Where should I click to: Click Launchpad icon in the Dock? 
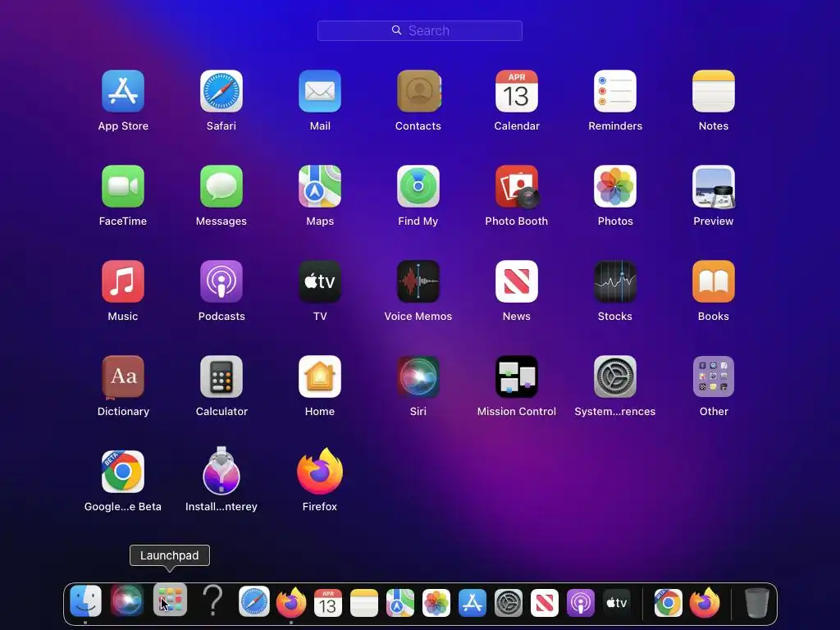click(x=170, y=600)
